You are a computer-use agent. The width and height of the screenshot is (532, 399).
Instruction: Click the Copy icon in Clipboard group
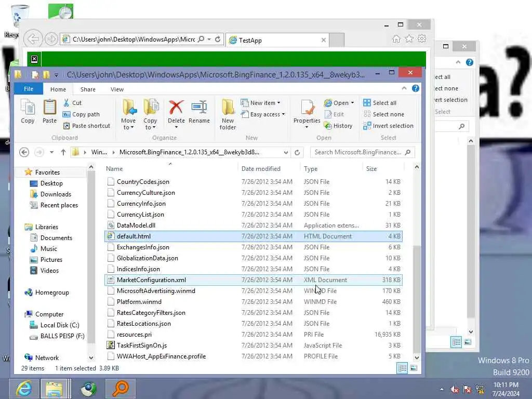click(x=28, y=111)
